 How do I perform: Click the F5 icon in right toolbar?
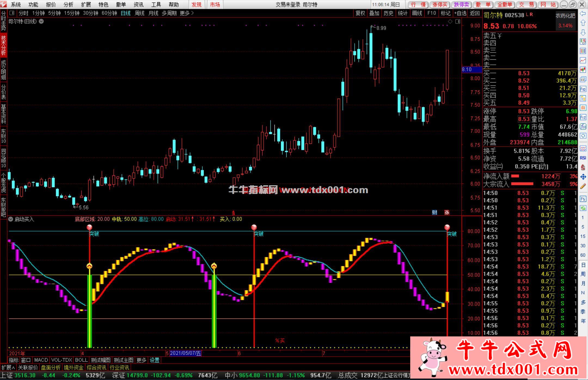pyautogui.click(x=583, y=199)
